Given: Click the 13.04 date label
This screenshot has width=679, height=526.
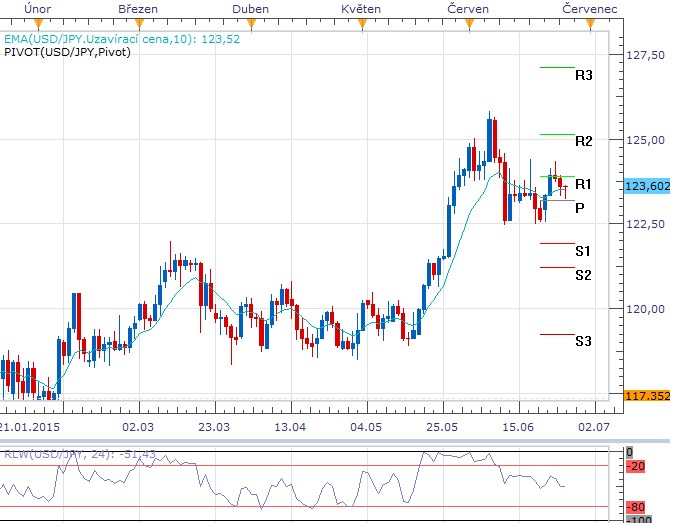Looking at the screenshot, I should point(290,427).
